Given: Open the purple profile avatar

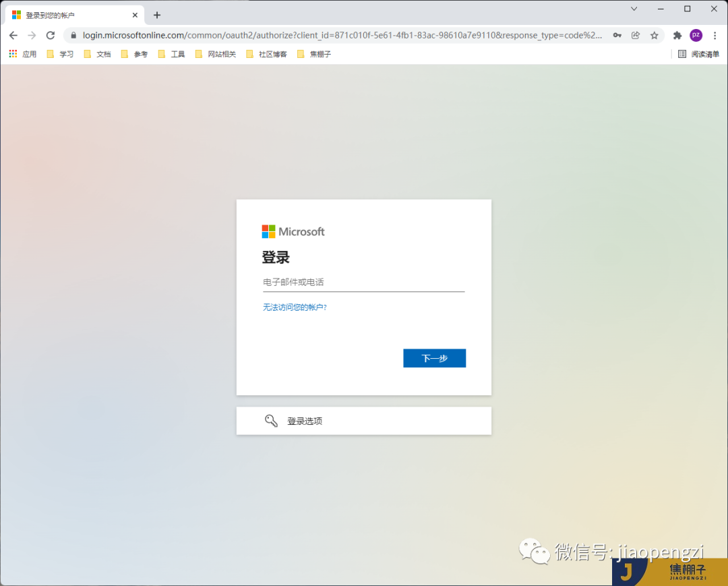Looking at the screenshot, I should [696, 35].
